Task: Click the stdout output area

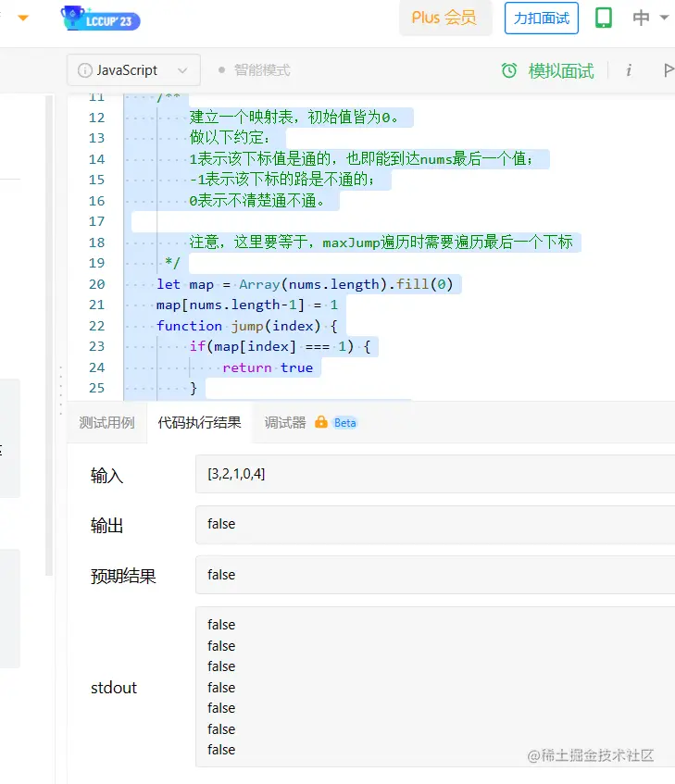Action: 435,687
